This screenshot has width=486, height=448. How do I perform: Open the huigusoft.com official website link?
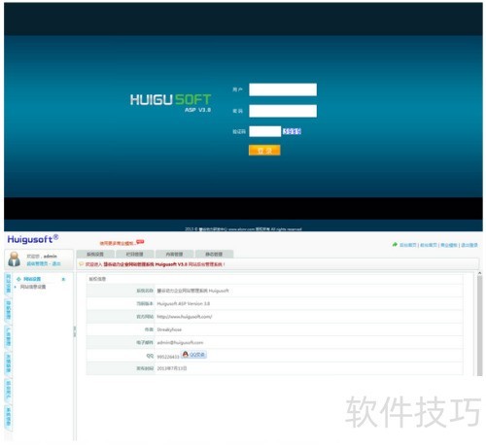pyautogui.click(x=185, y=317)
